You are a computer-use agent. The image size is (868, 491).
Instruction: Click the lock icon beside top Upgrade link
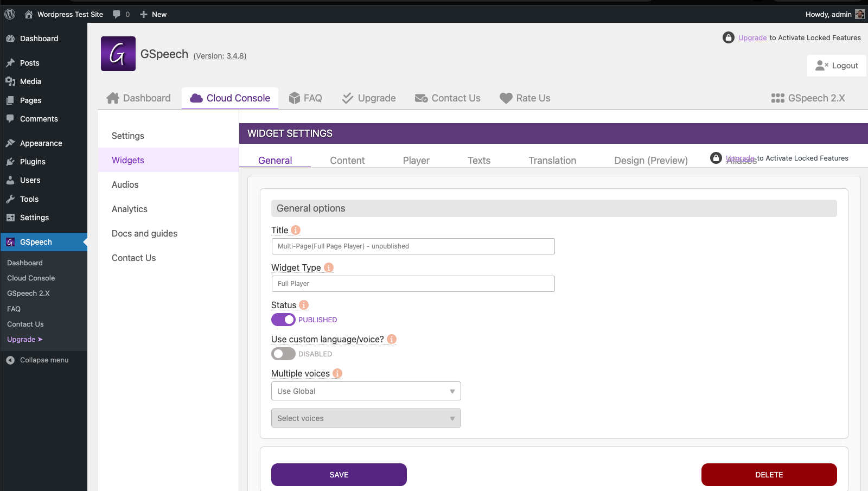[x=729, y=37]
